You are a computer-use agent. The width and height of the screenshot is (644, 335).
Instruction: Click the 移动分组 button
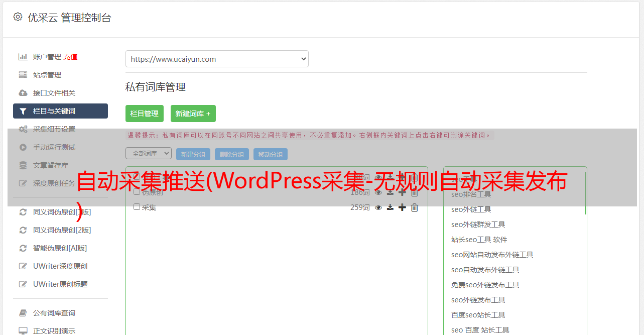tap(271, 154)
